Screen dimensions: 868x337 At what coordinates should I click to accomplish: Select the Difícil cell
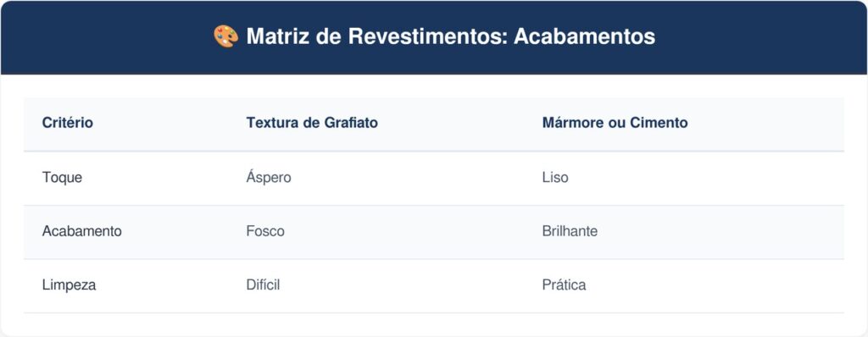(263, 285)
